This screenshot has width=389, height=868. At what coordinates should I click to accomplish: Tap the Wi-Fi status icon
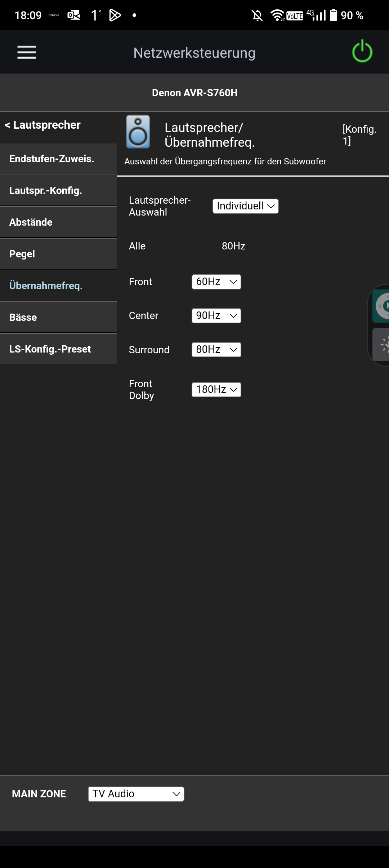point(277,15)
